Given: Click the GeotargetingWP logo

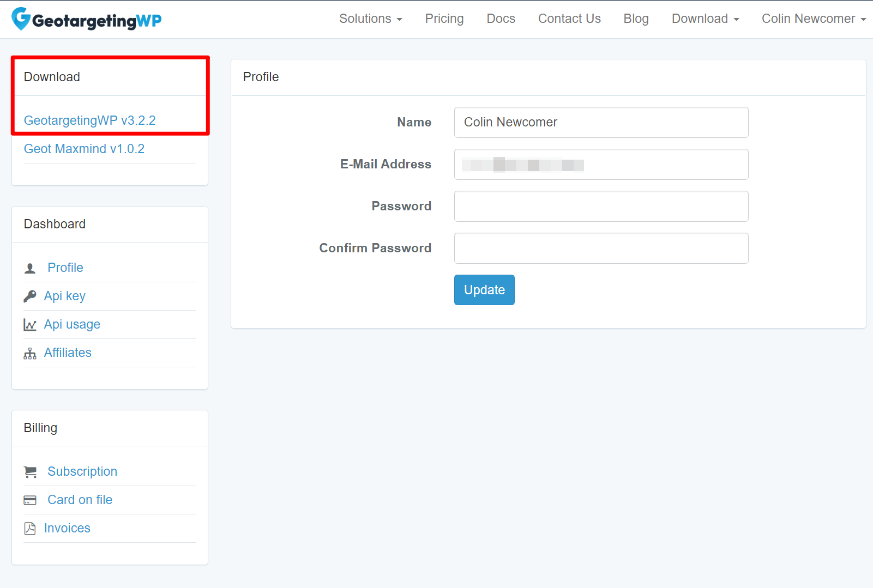Looking at the screenshot, I should [x=87, y=19].
